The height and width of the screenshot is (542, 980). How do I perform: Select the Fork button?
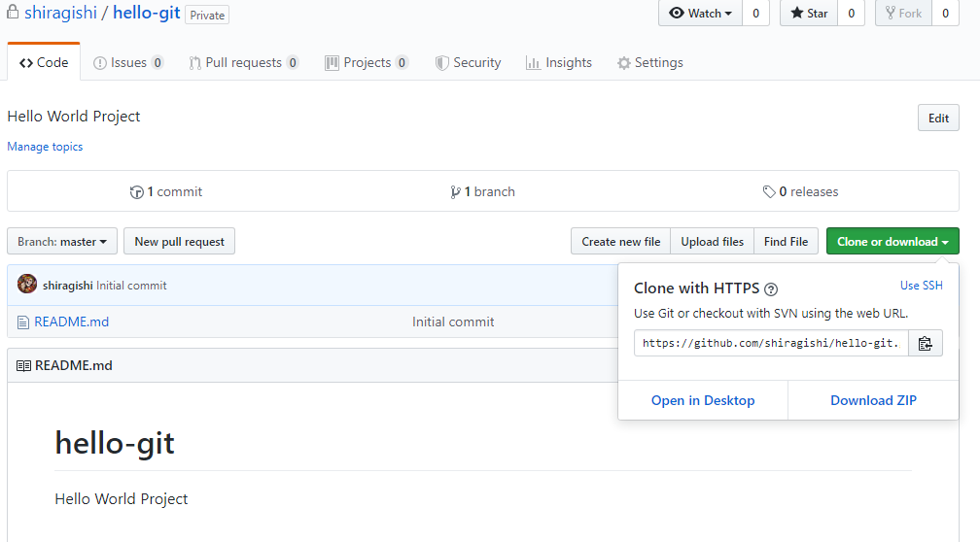point(904,14)
